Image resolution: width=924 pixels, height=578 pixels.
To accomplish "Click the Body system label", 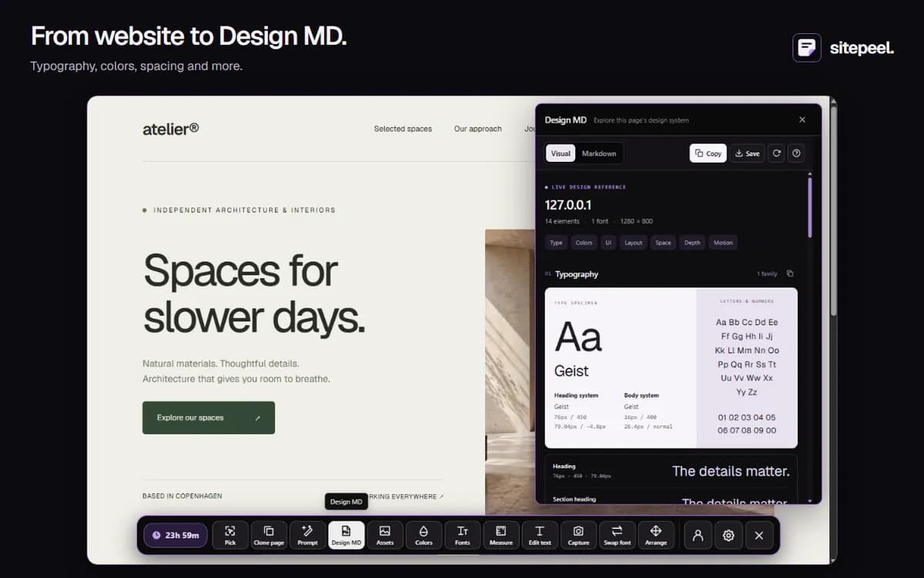I will [x=641, y=395].
